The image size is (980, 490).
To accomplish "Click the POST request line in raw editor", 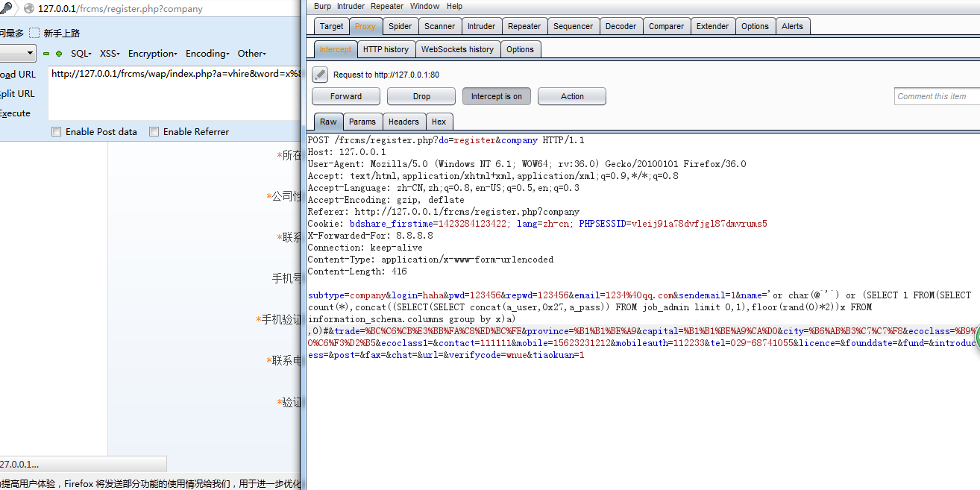I will click(x=446, y=140).
